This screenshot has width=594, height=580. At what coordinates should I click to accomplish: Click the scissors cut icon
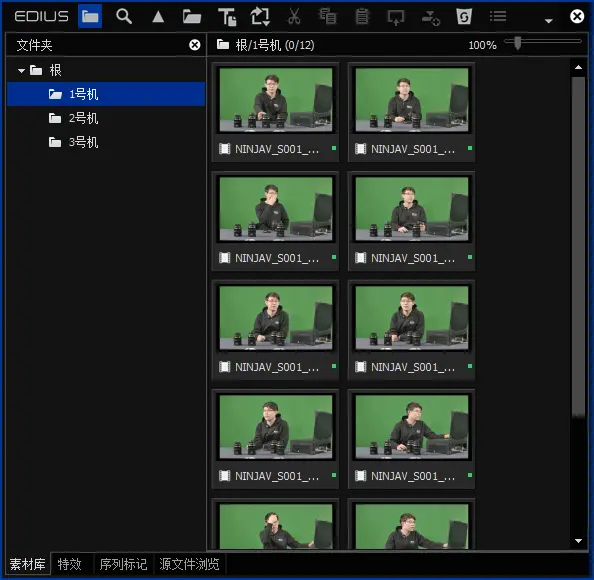tap(294, 17)
